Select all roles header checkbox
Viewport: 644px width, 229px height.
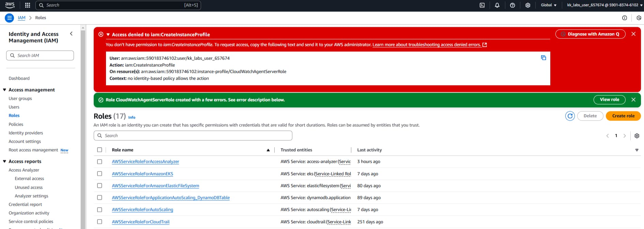pos(99,150)
